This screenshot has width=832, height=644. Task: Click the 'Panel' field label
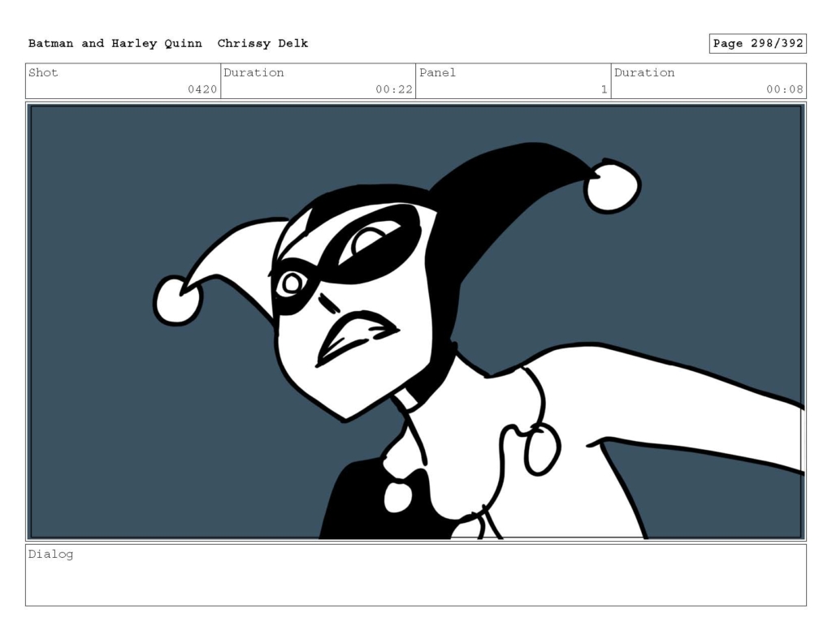(x=437, y=72)
